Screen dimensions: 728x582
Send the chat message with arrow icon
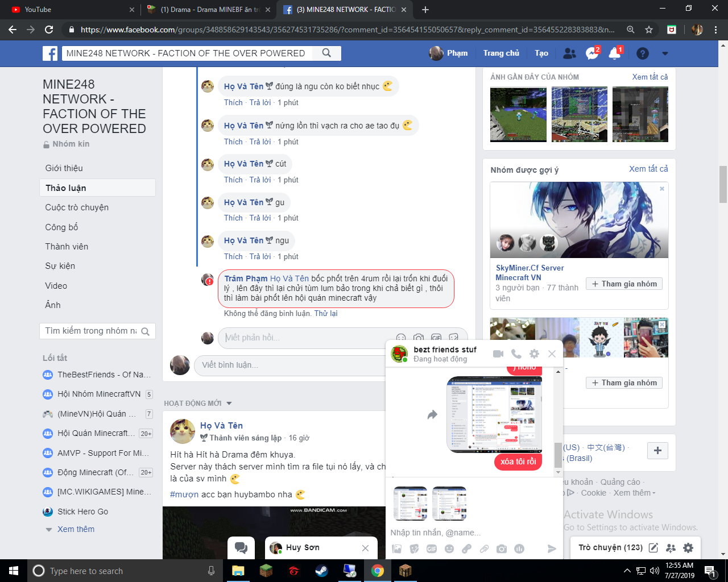[x=552, y=548]
